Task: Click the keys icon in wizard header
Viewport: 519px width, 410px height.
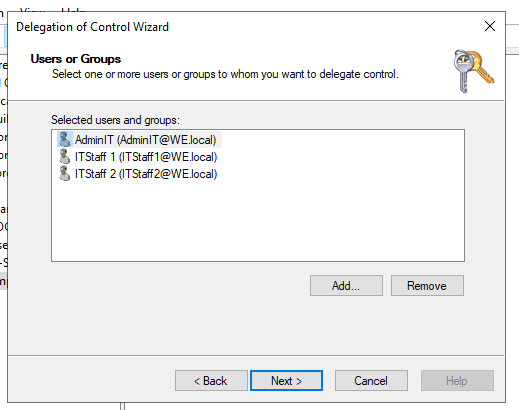Action: (473, 71)
